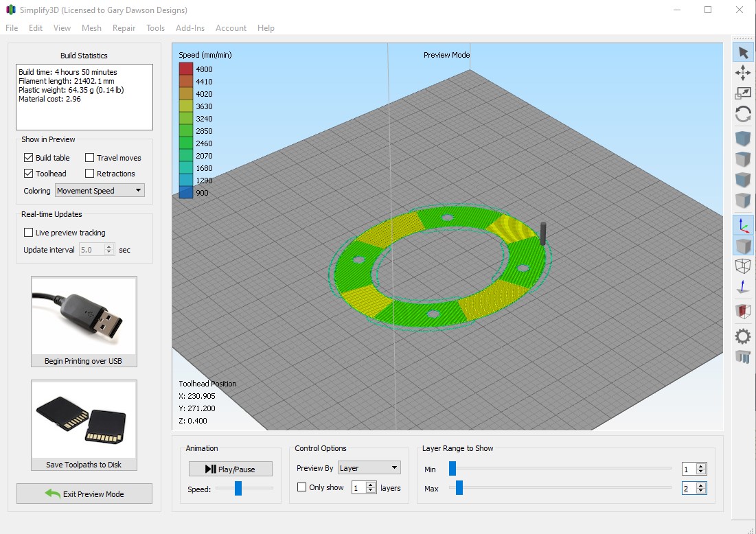This screenshot has height=534, width=756.
Task: Click the dark toolhead cylinder in the preview
Action: click(x=543, y=233)
